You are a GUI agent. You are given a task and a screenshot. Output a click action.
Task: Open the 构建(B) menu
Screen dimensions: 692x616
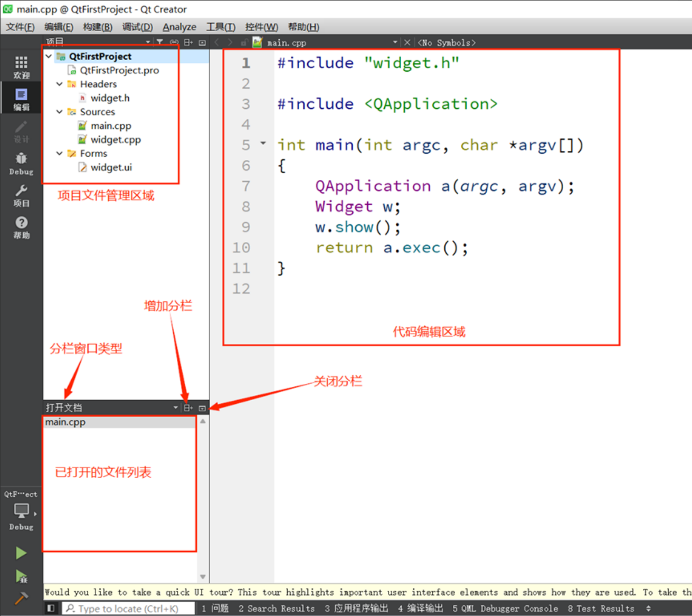click(98, 27)
